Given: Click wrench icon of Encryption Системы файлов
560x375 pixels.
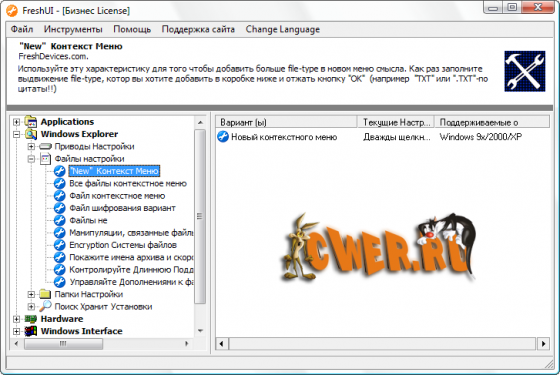Looking at the screenshot, I should tap(60, 245).
